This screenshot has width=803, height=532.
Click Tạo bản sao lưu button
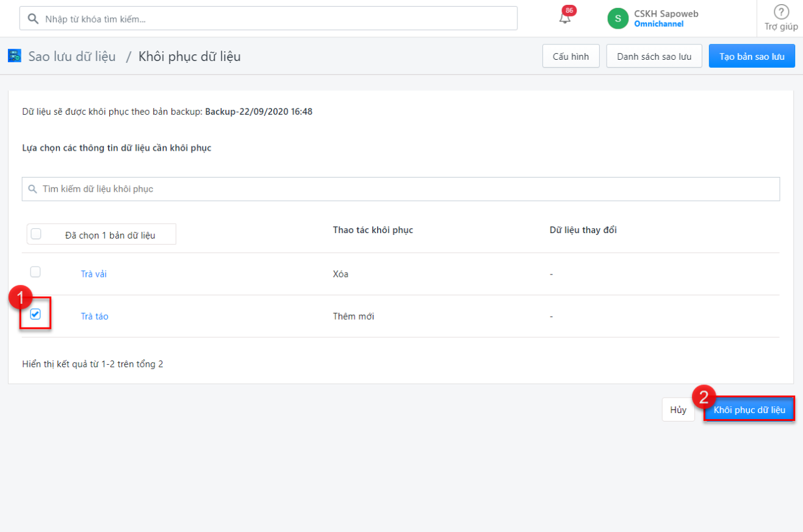pyautogui.click(x=752, y=56)
